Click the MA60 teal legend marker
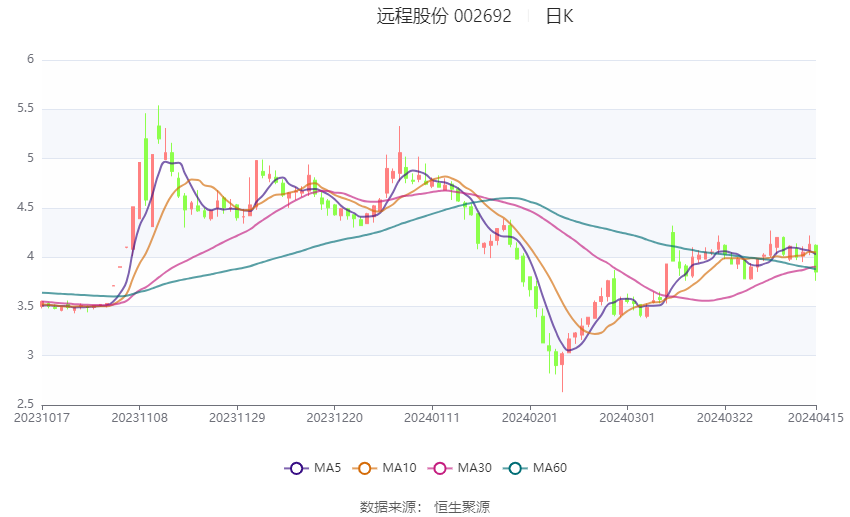Screen dimensions: 850x517 (515, 468)
